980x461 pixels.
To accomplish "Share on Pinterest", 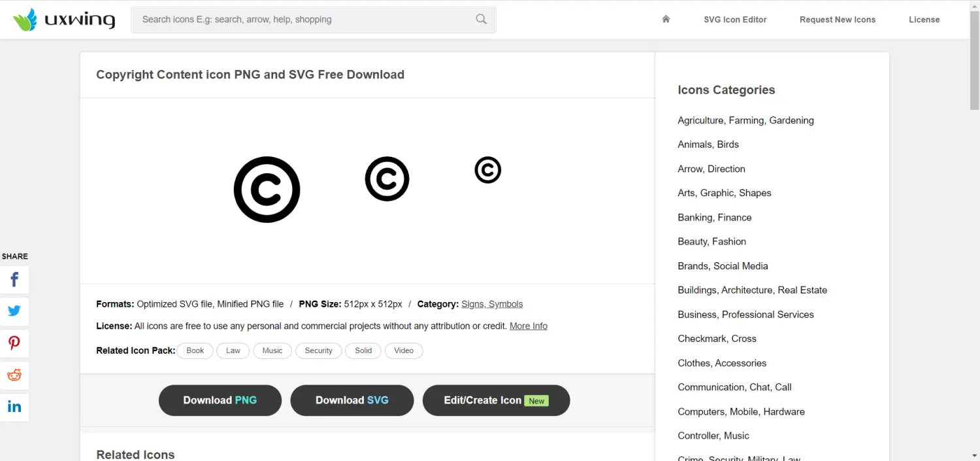I will (14, 343).
